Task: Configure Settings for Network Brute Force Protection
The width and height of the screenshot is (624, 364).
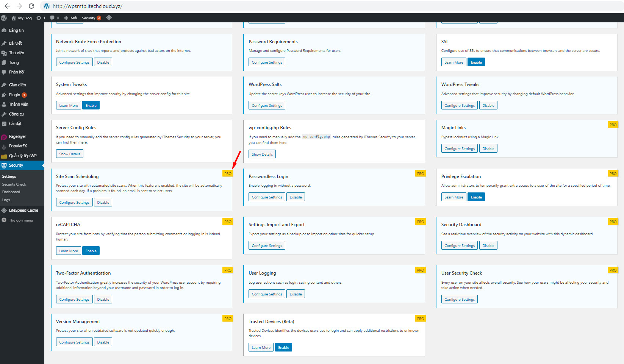Action: [x=74, y=62]
